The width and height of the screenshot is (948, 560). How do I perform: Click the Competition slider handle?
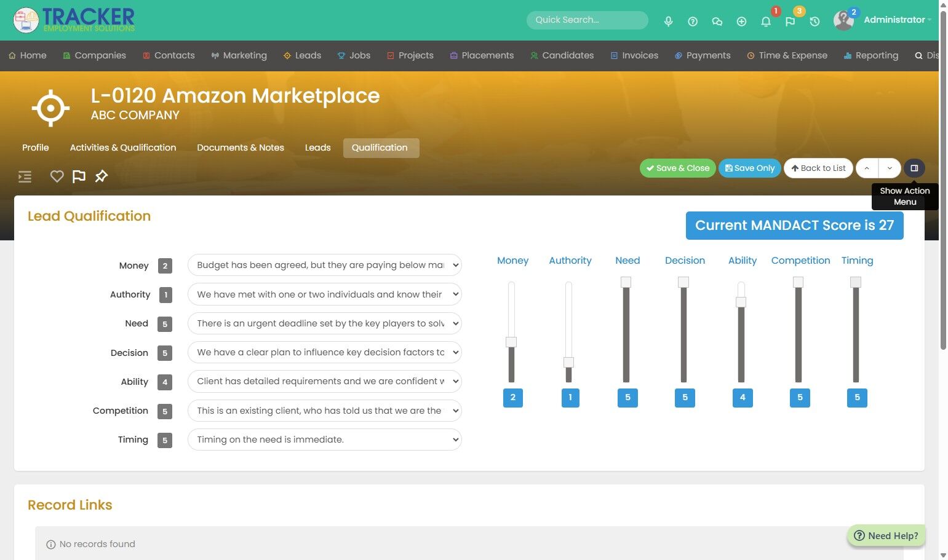[x=799, y=282]
